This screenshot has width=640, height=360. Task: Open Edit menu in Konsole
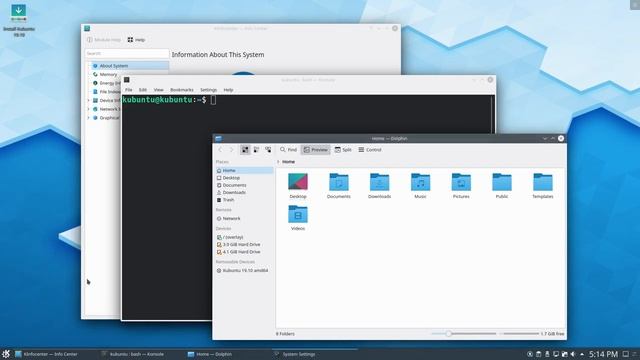pos(142,90)
